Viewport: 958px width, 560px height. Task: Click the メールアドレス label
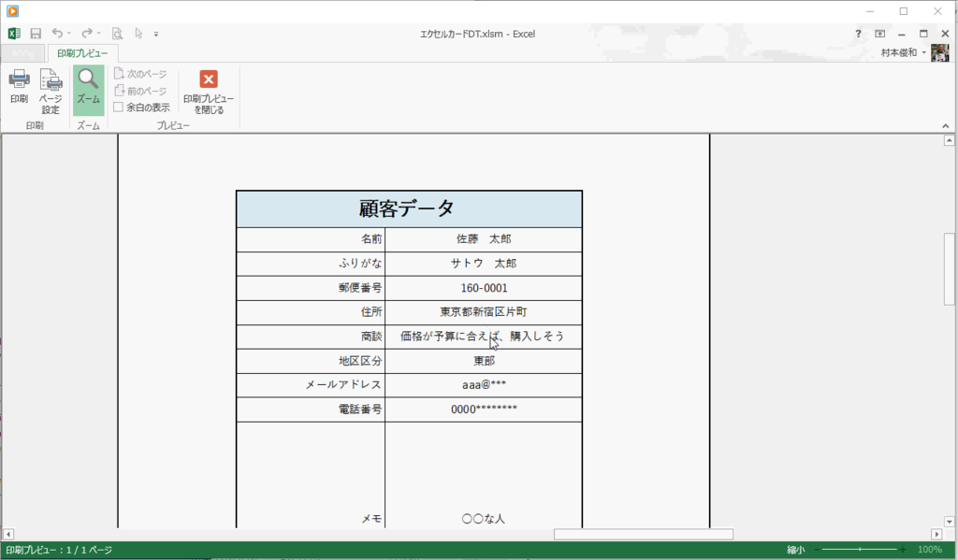(x=344, y=385)
